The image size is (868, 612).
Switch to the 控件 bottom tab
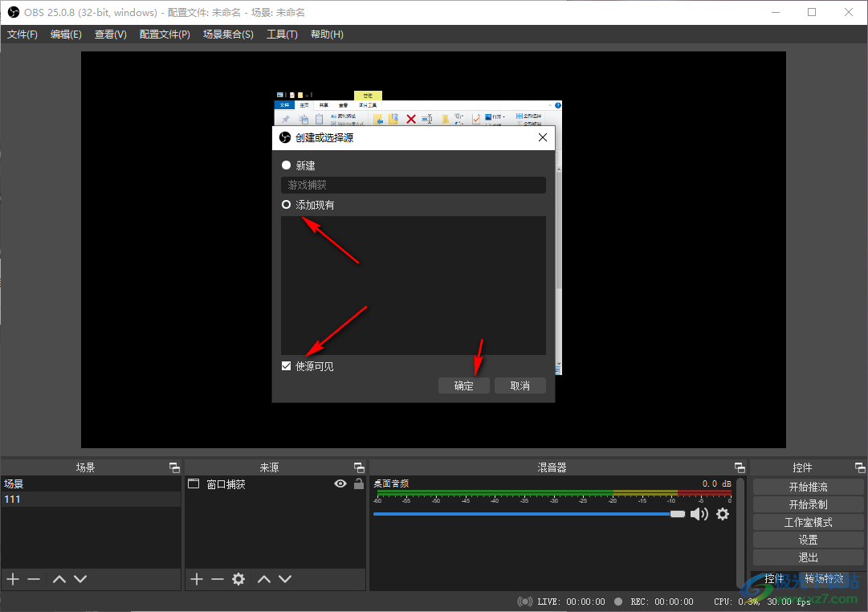tap(774, 579)
